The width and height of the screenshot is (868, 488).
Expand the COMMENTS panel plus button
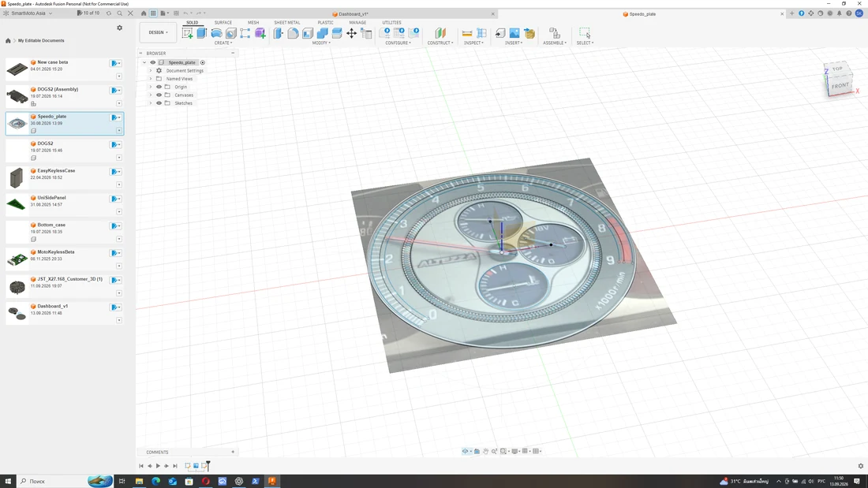[x=233, y=452]
